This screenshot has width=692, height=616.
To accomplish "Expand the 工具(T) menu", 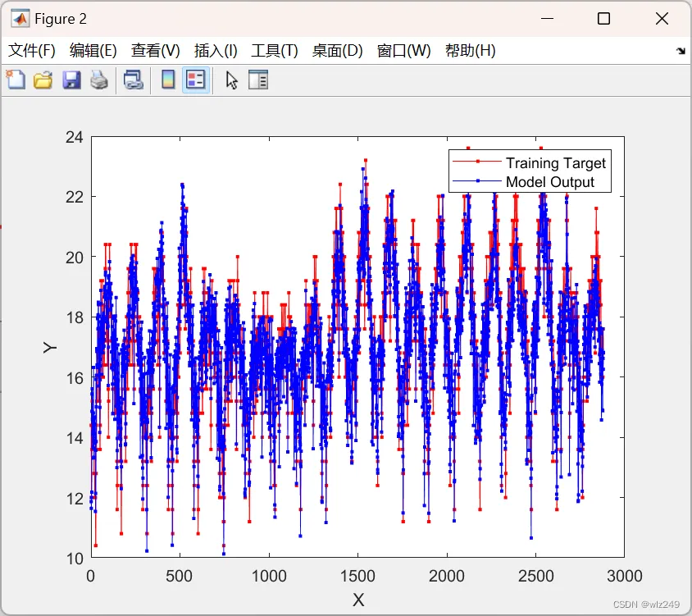I will [x=275, y=51].
